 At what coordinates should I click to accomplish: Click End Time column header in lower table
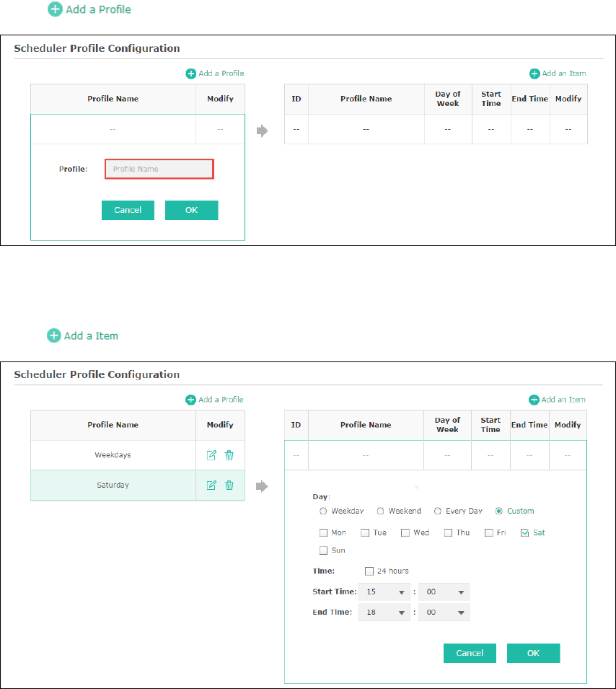[529, 425]
